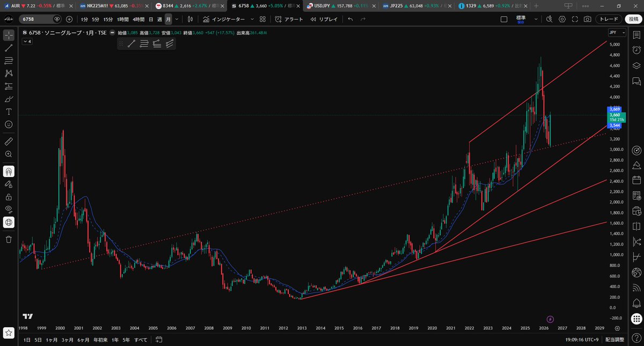Open the インジケーター indicators dialog
The image size is (644, 346).
(224, 19)
